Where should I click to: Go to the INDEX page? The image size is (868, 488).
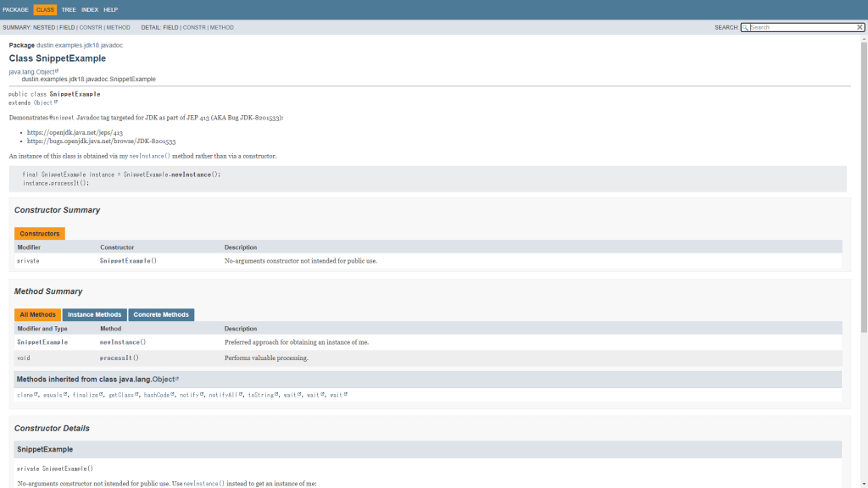(90, 9)
